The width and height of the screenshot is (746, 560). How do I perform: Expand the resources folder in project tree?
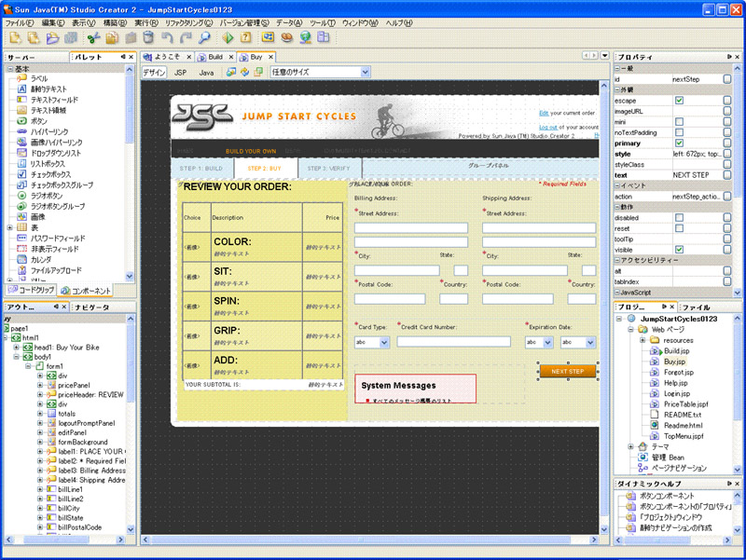[x=642, y=340]
